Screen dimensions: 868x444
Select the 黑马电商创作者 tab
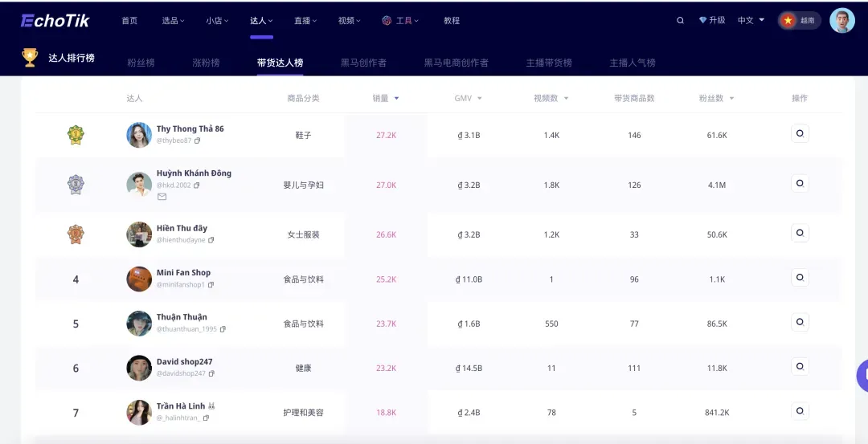point(456,63)
